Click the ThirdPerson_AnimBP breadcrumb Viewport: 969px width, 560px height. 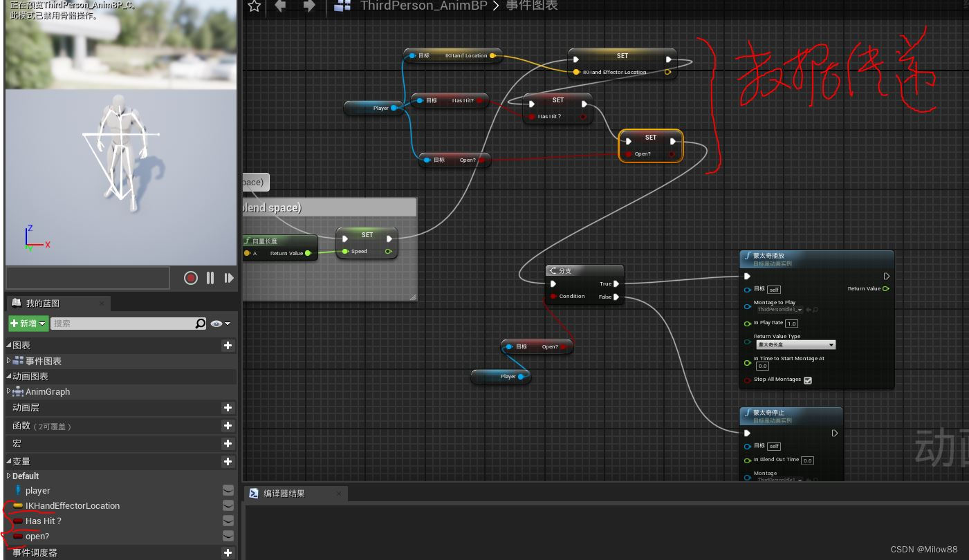(424, 6)
